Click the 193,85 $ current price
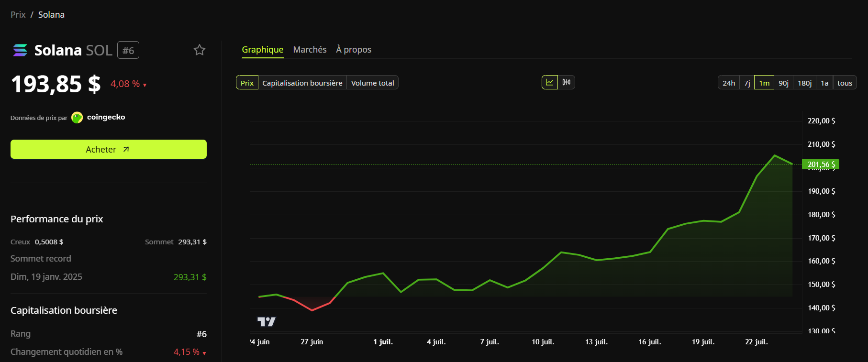The image size is (868, 362). tap(56, 84)
